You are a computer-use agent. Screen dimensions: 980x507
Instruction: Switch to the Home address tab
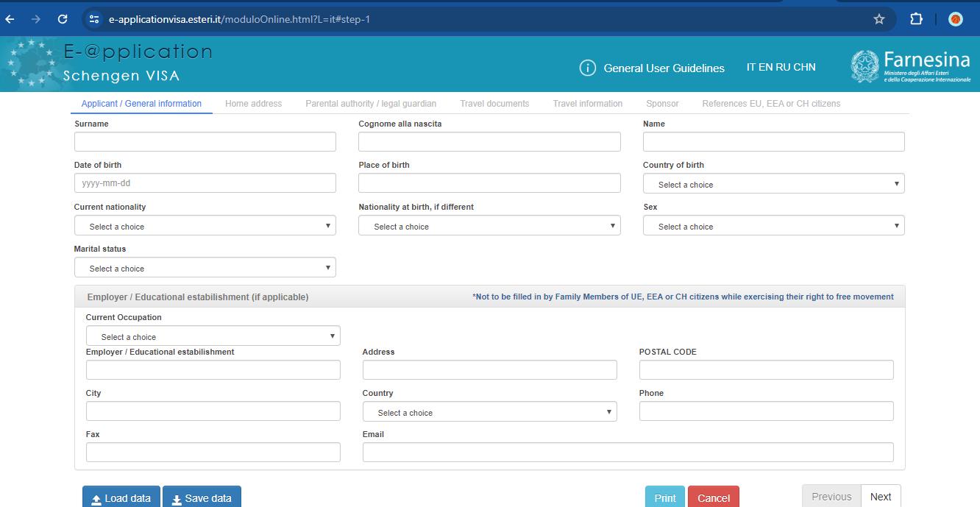click(253, 104)
